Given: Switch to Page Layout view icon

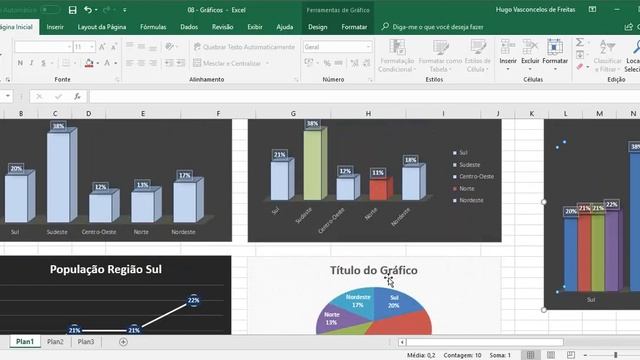Looking at the screenshot, I should coord(551,355).
